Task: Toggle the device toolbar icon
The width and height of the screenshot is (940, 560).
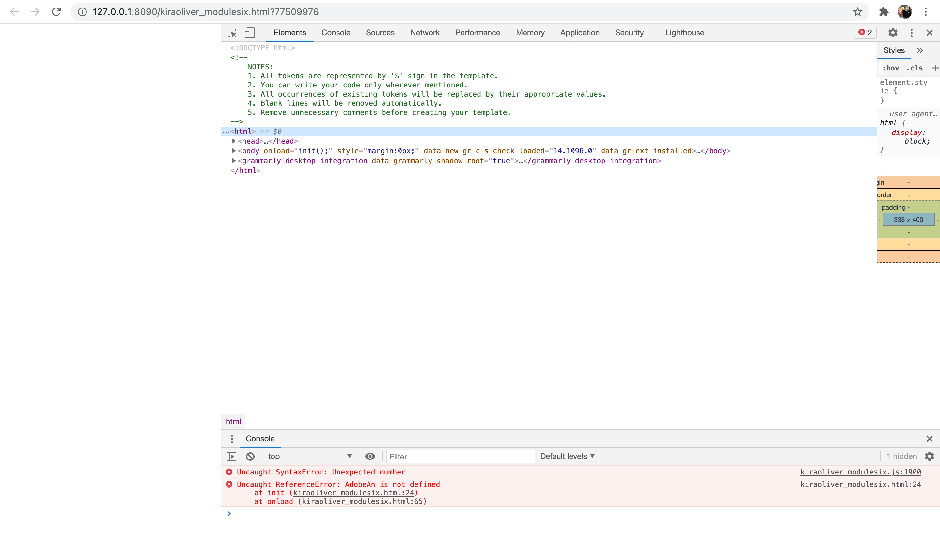Action: (x=249, y=33)
